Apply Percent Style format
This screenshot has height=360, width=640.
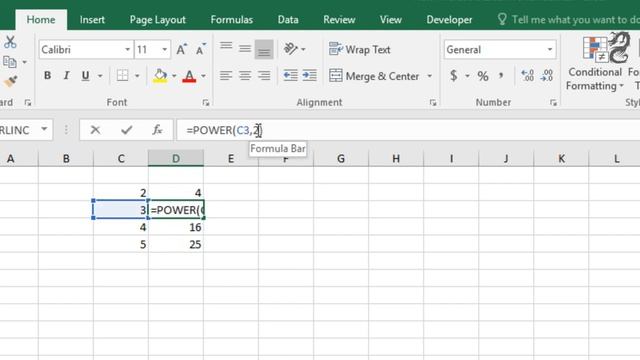coord(483,76)
